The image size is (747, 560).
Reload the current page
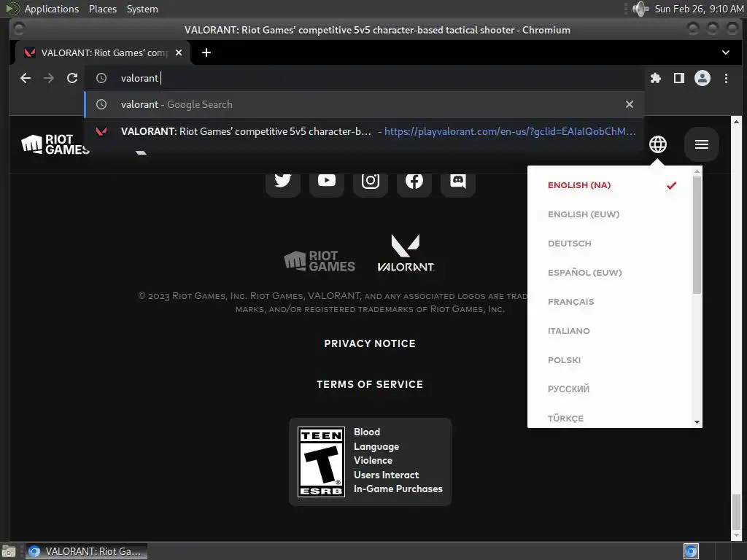coord(72,78)
